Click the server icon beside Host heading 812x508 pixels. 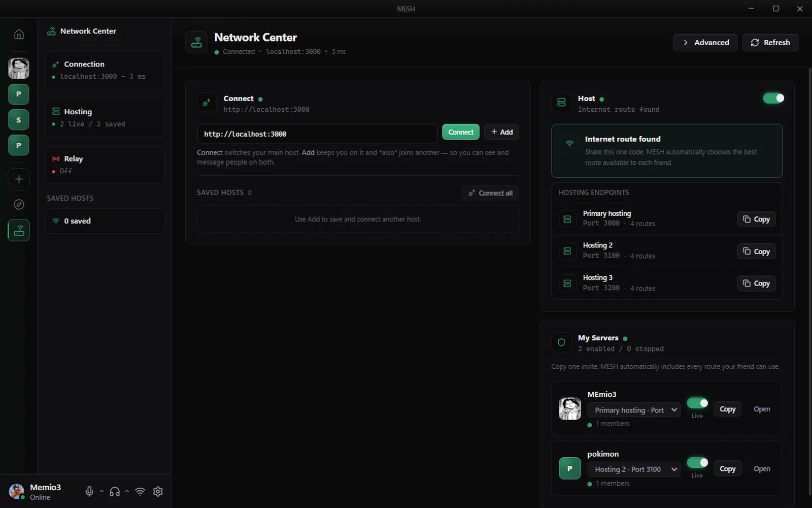pos(561,103)
